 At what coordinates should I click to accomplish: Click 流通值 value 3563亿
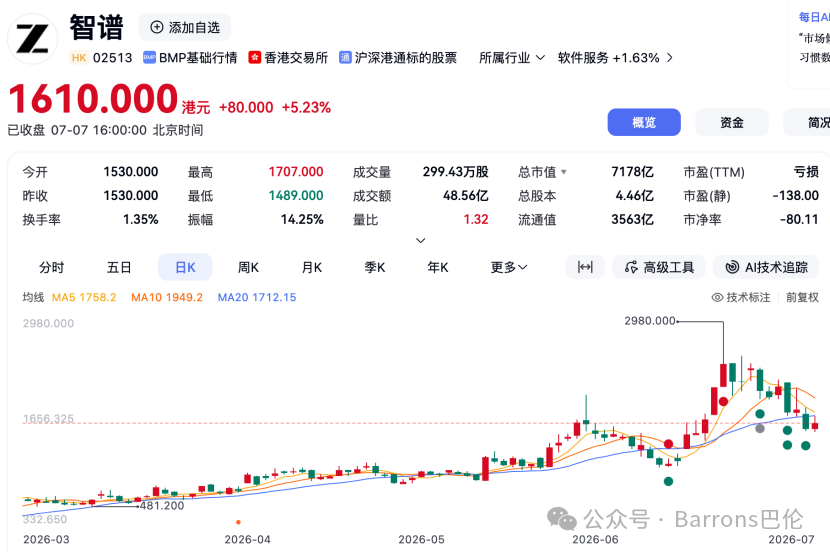coord(632,220)
